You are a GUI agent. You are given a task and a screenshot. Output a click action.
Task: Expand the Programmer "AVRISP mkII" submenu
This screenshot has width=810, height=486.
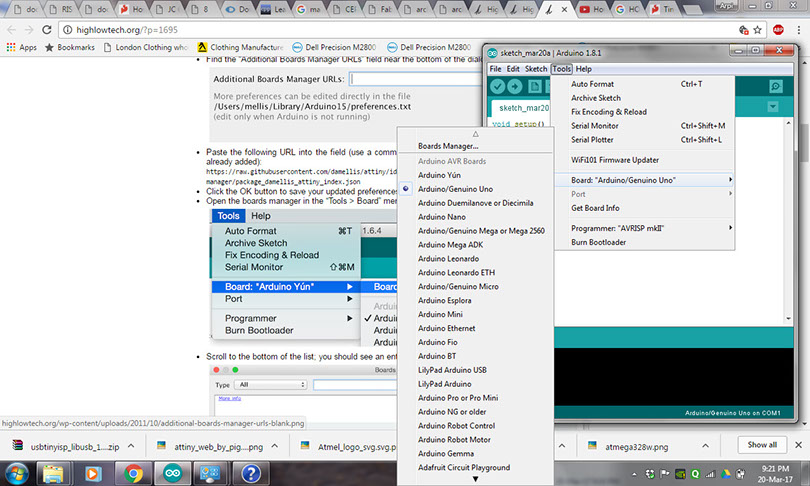point(644,228)
